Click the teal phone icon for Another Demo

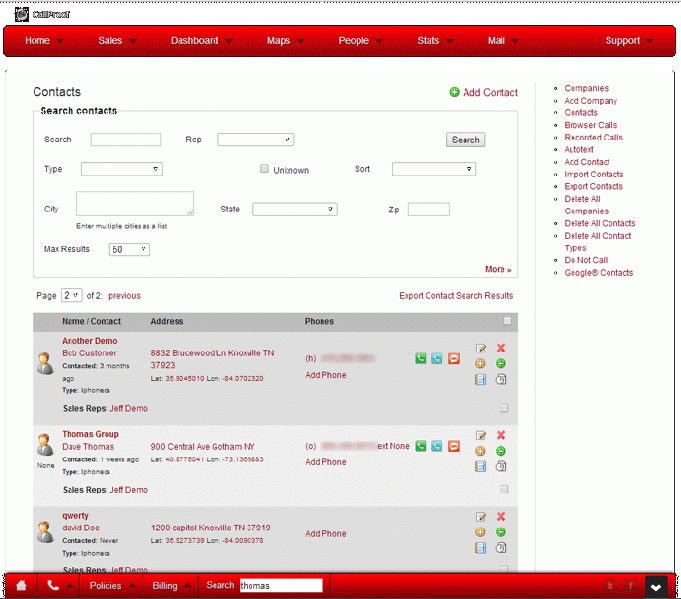(436, 358)
